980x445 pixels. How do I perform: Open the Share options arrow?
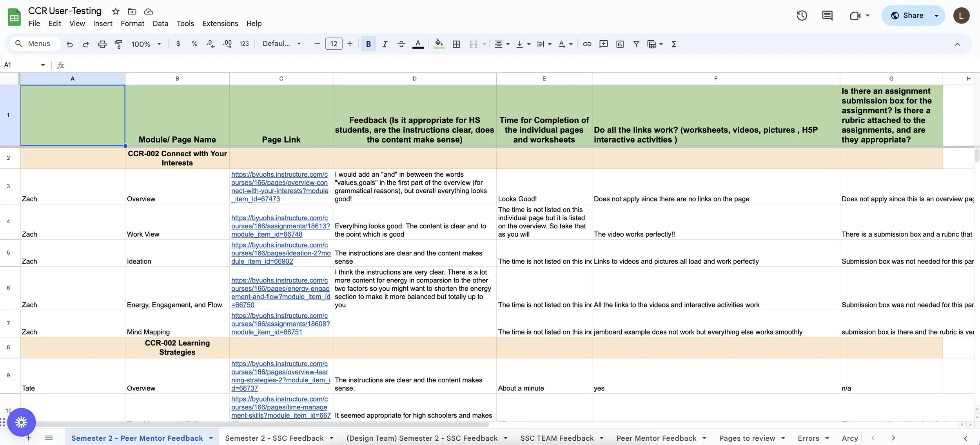(x=936, y=16)
